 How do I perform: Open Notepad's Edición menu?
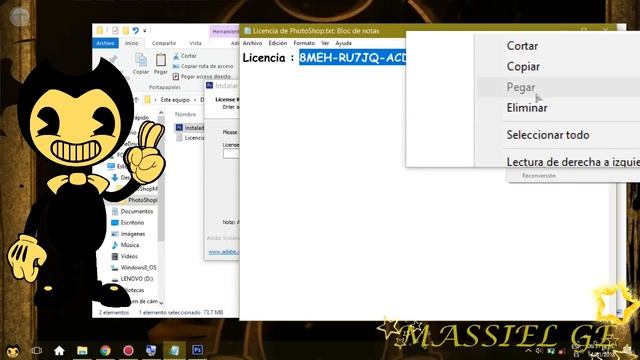point(278,43)
